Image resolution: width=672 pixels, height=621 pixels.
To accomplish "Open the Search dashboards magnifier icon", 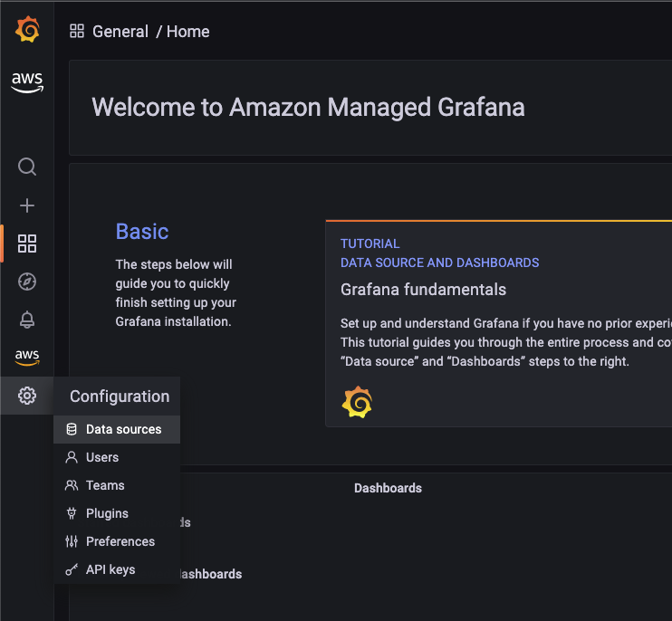I will pyautogui.click(x=27, y=167).
